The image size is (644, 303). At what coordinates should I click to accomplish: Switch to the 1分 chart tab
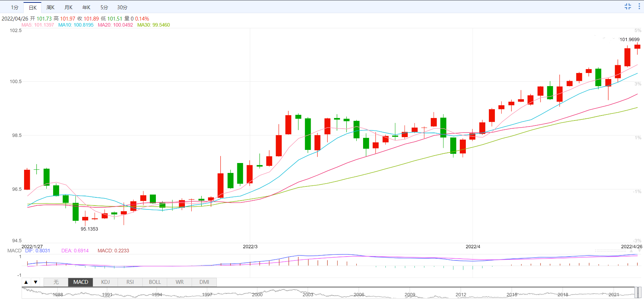click(x=15, y=7)
